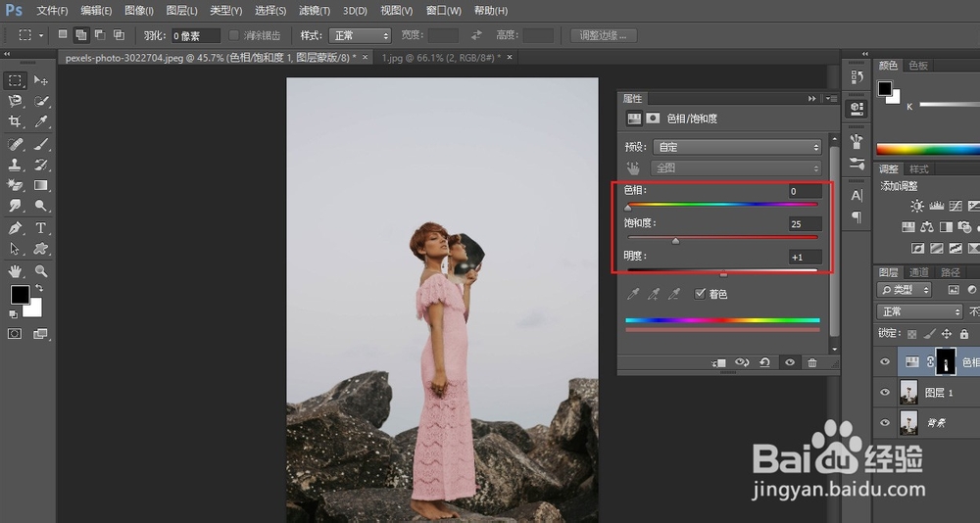The height and width of the screenshot is (523, 980).
Task: Select the Zoom tool
Action: pyautogui.click(x=40, y=271)
